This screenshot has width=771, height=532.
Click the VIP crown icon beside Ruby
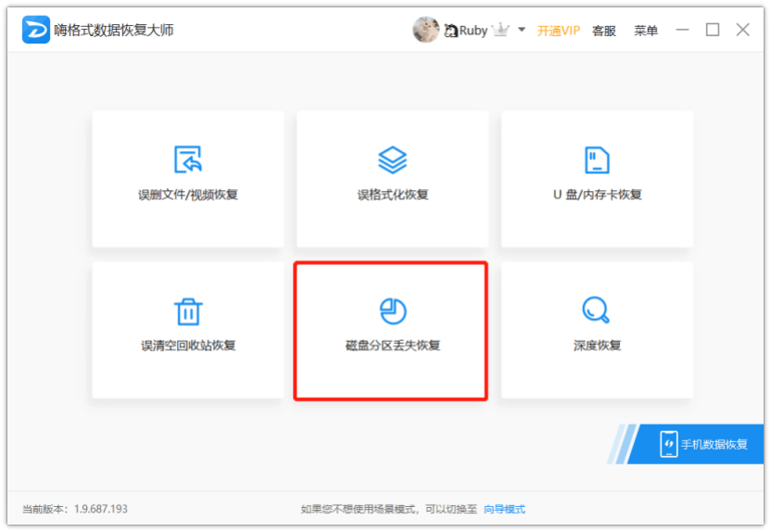click(x=500, y=31)
